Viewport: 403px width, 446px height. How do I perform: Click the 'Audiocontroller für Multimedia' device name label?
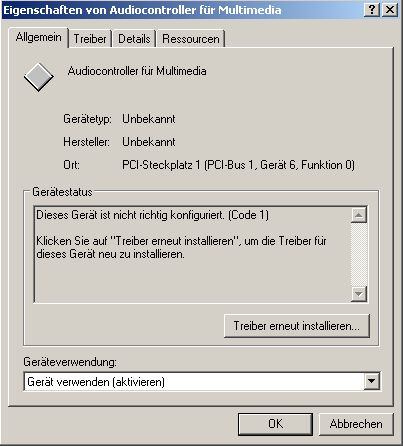[137, 71]
